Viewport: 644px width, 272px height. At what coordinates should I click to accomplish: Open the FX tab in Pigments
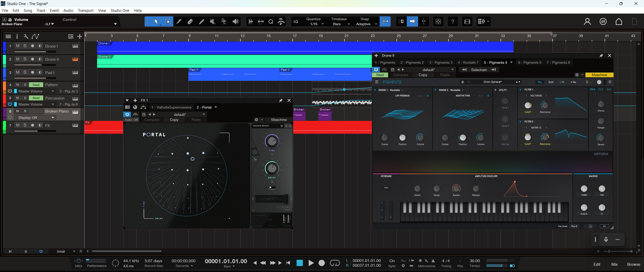point(562,82)
